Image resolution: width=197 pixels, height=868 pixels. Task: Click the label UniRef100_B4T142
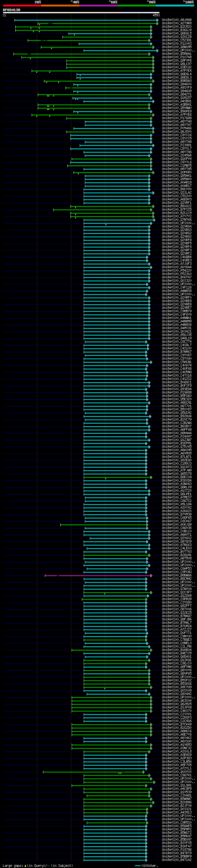pos(177,860)
